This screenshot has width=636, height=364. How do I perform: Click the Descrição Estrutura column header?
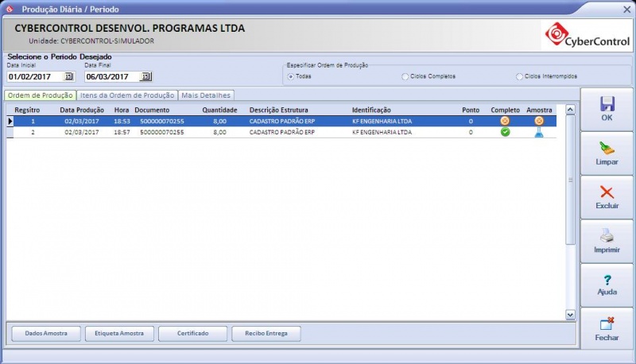click(x=279, y=110)
